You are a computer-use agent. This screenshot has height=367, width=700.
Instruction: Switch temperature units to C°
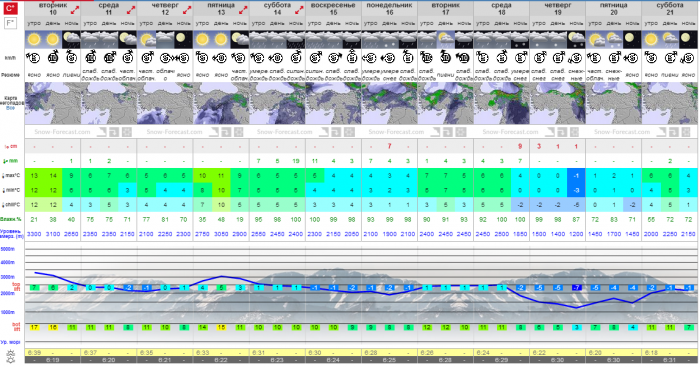(x=10, y=8)
